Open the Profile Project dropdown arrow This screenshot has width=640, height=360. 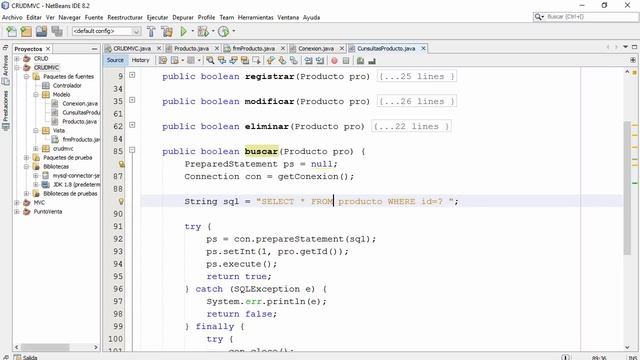[233, 31]
